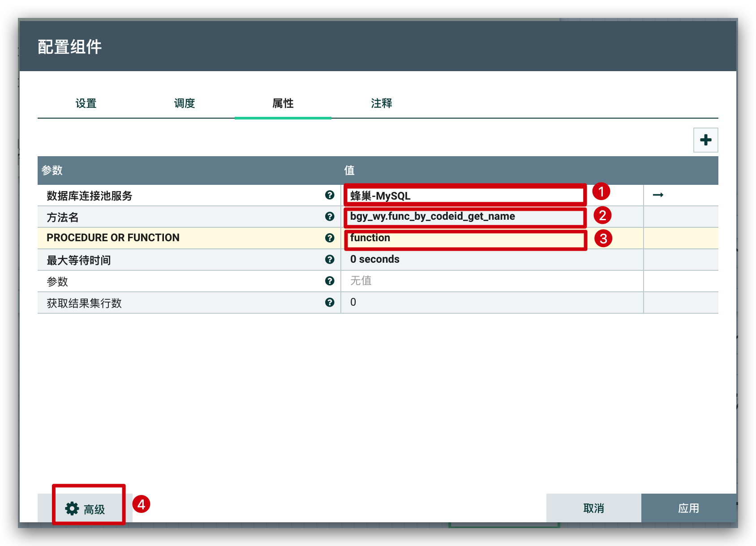
Task: Click help icon beside 参数 property row
Action: tap(330, 281)
